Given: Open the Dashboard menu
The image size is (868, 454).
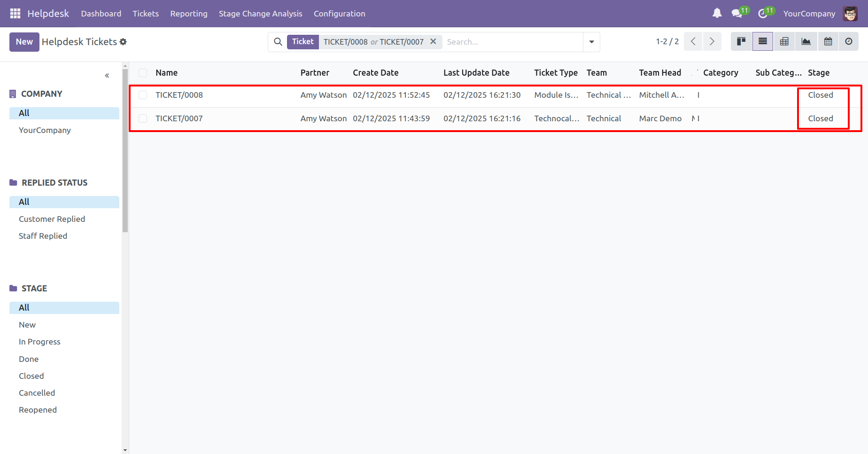Looking at the screenshot, I should [x=101, y=14].
